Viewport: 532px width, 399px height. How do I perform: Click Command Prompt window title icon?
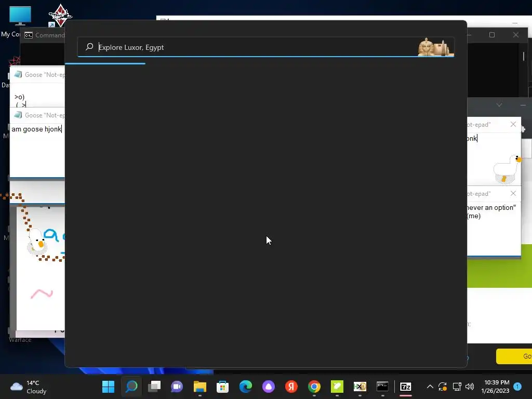point(29,35)
